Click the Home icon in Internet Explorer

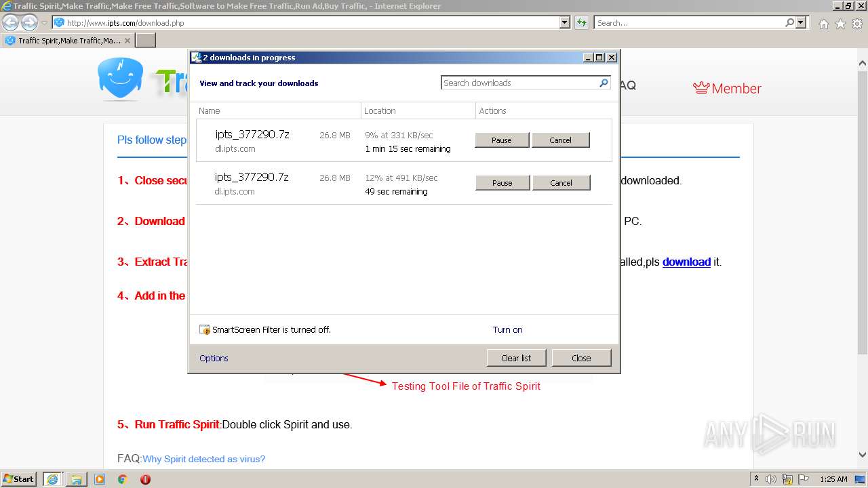point(823,24)
